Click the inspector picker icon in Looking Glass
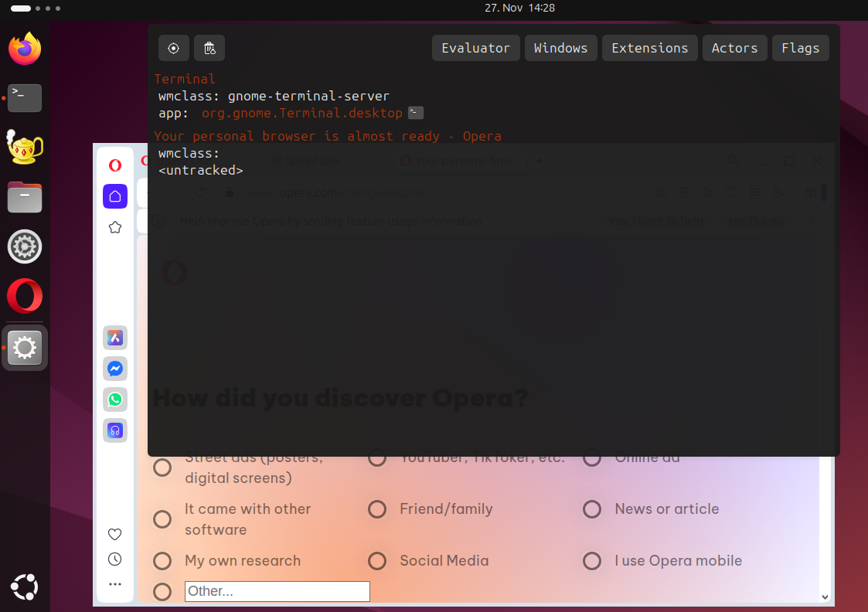This screenshot has height=612, width=868. point(173,48)
